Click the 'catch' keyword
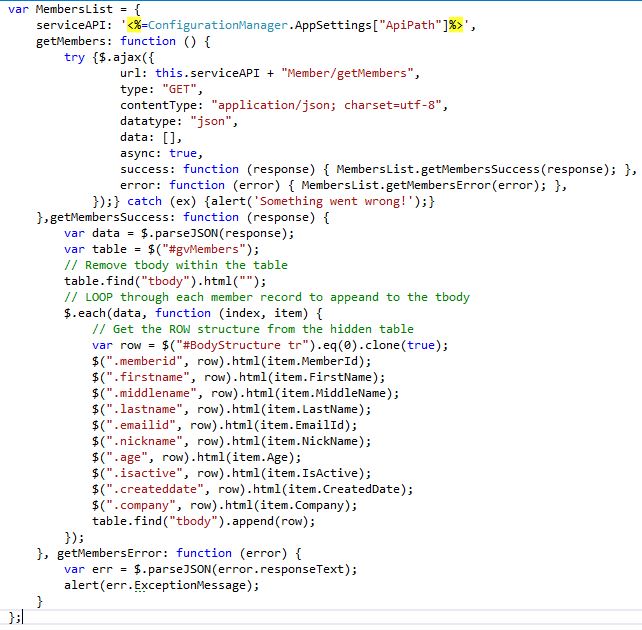This screenshot has height=630, width=642. click(144, 201)
